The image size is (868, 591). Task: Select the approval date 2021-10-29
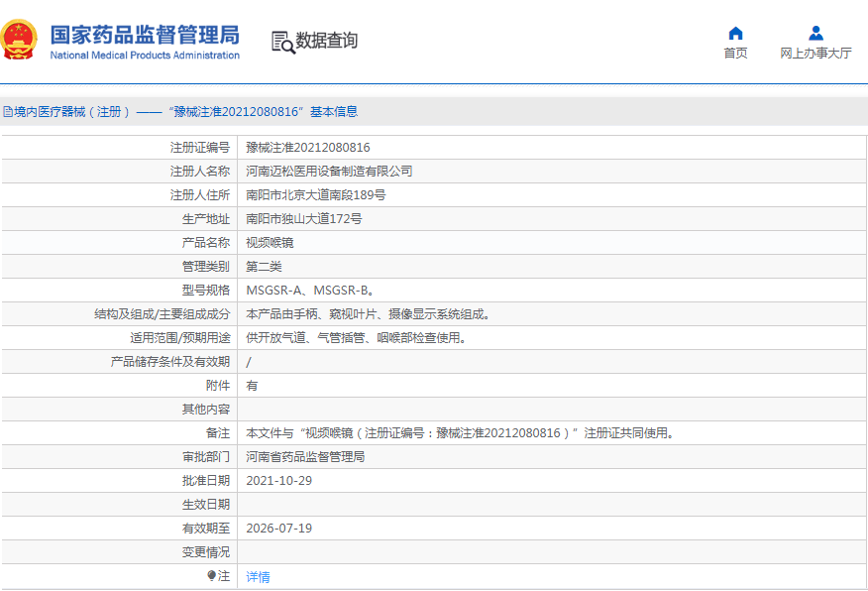(279, 481)
